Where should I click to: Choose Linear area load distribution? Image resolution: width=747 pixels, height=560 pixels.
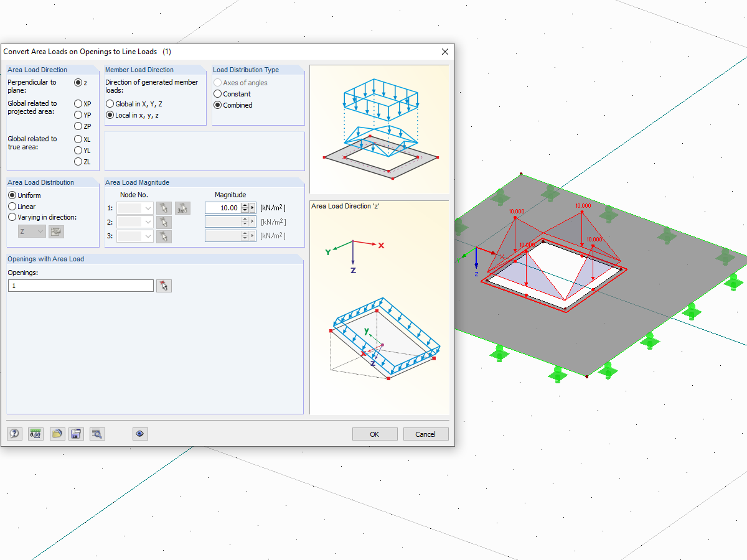[x=11, y=207]
